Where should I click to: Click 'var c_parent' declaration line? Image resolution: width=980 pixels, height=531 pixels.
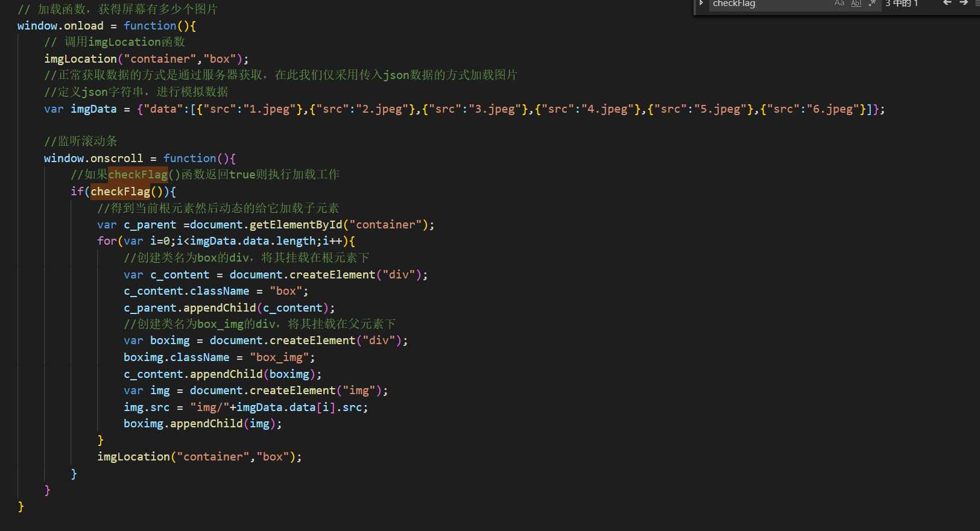tap(266, 225)
